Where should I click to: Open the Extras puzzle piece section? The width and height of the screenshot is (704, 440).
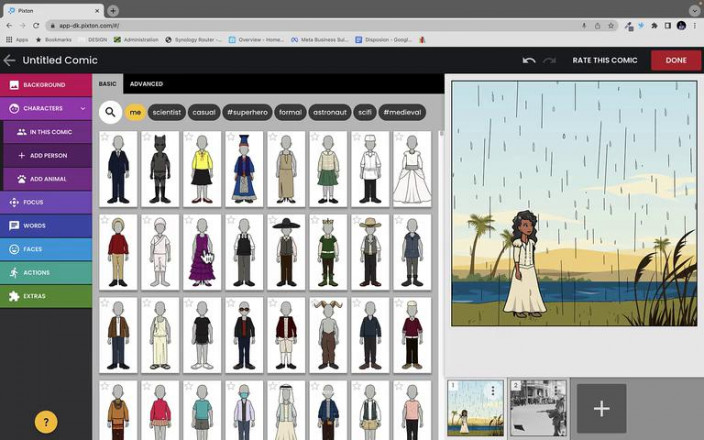45,296
